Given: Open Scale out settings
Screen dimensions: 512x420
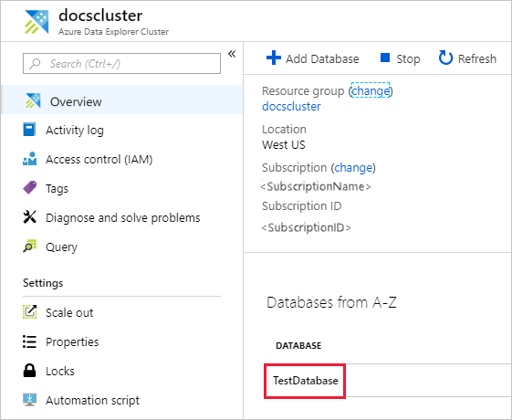Looking at the screenshot, I should pos(69,312).
